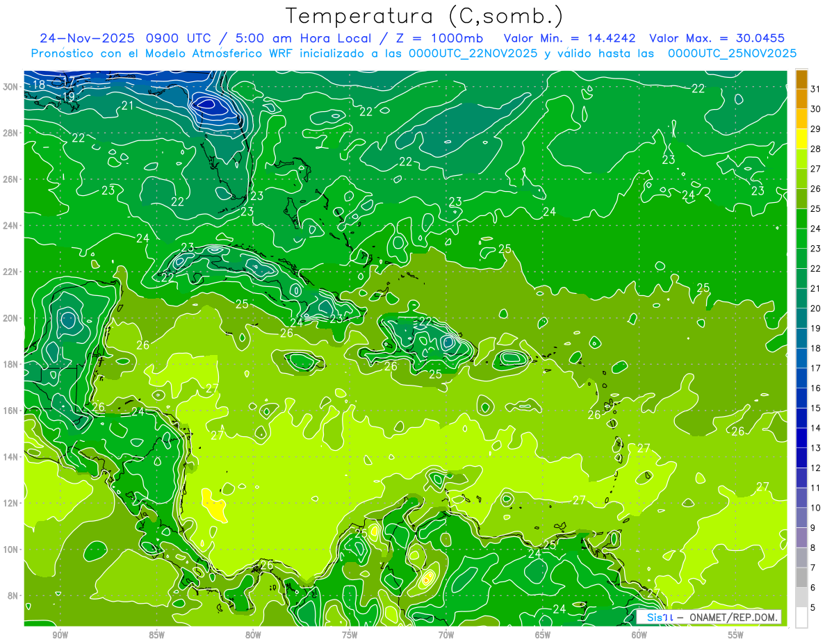
Task: Click the "16N" latitude axis label
Action: point(10,411)
